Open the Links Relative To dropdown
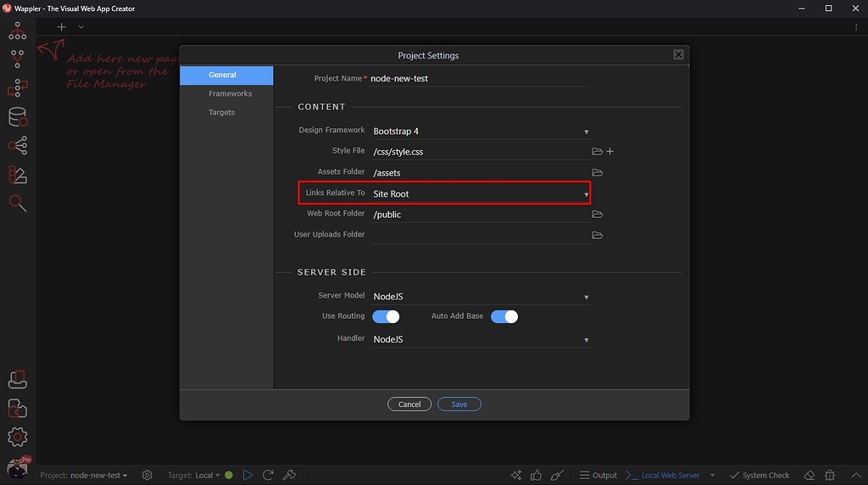The width and height of the screenshot is (868, 485). [x=481, y=194]
